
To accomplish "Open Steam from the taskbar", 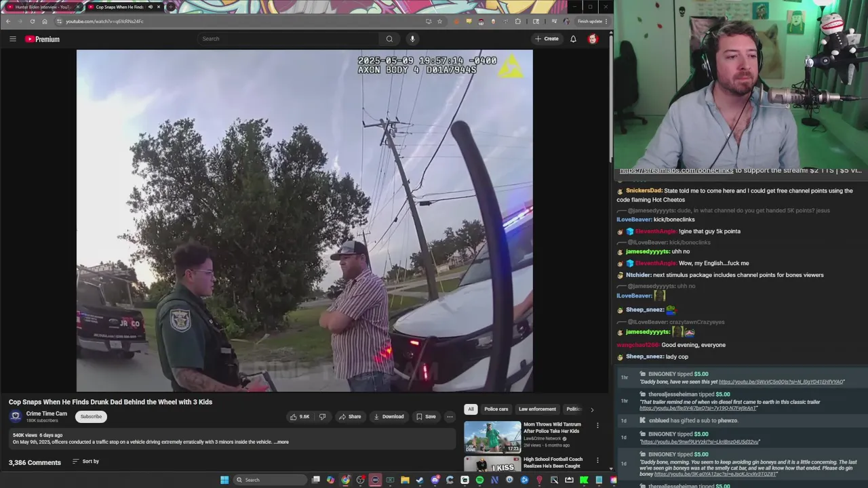I will (420, 480).
